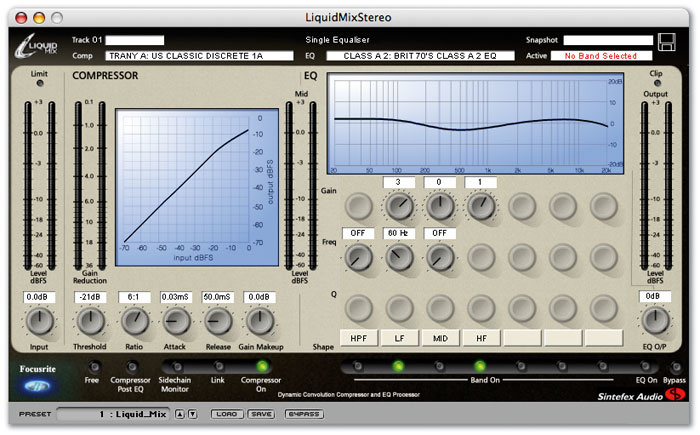Click the EQ O/P output knob
This screenshot has height=435, width=700.
click(x=654, y=320)
